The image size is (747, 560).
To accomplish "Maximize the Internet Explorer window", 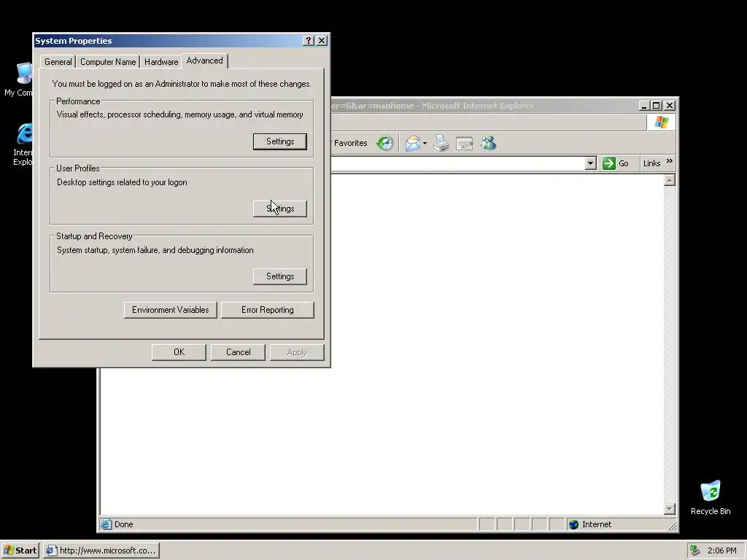I will pos(657,105).
